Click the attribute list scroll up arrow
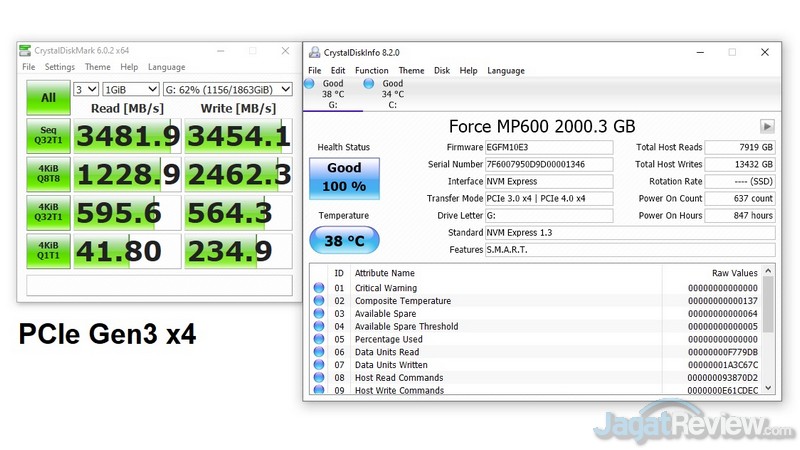Viewport: 800px width, 450px height. pos(768,271)
